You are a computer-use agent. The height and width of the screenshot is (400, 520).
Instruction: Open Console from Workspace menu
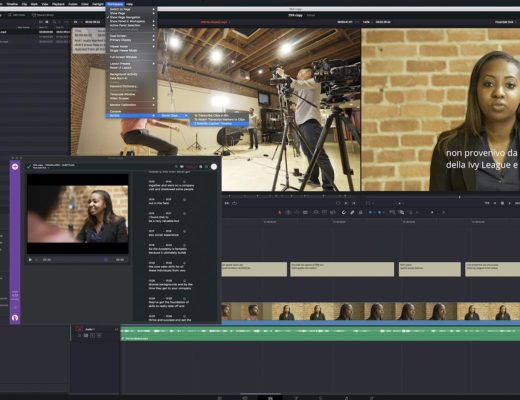click(131, 111)
